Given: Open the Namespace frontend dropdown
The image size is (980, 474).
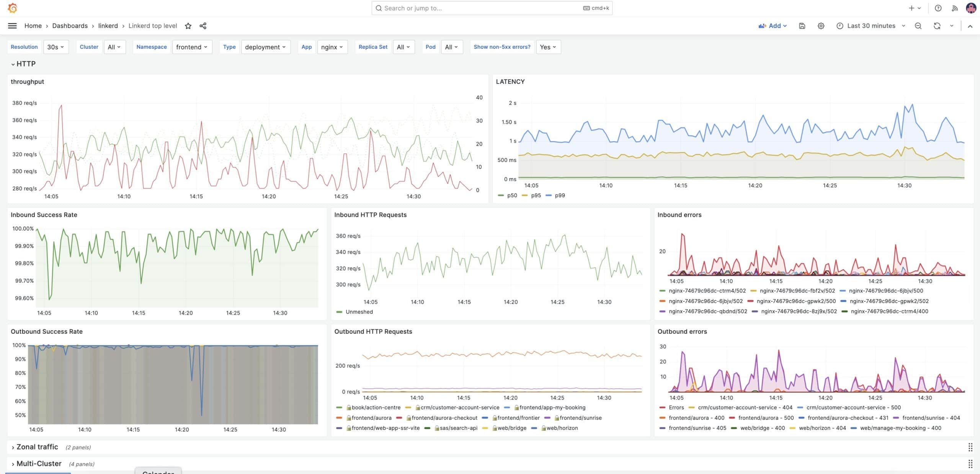Looking at the screenshot, I should (192, 47).
